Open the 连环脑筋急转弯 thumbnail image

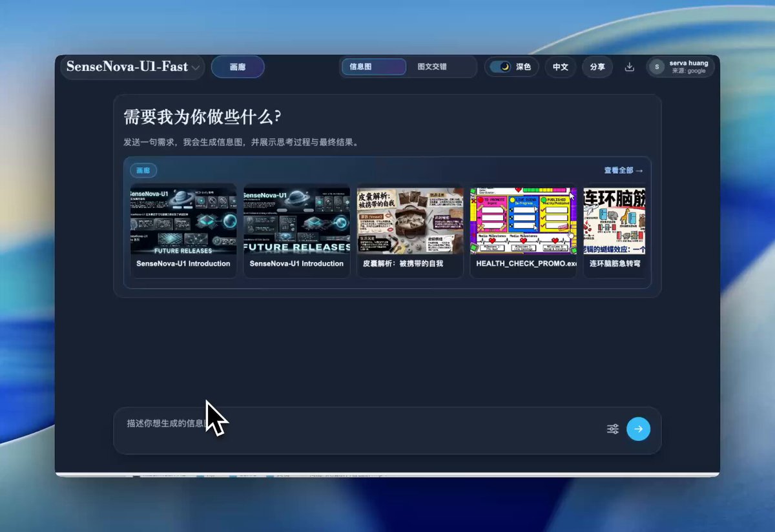point(614,221)
